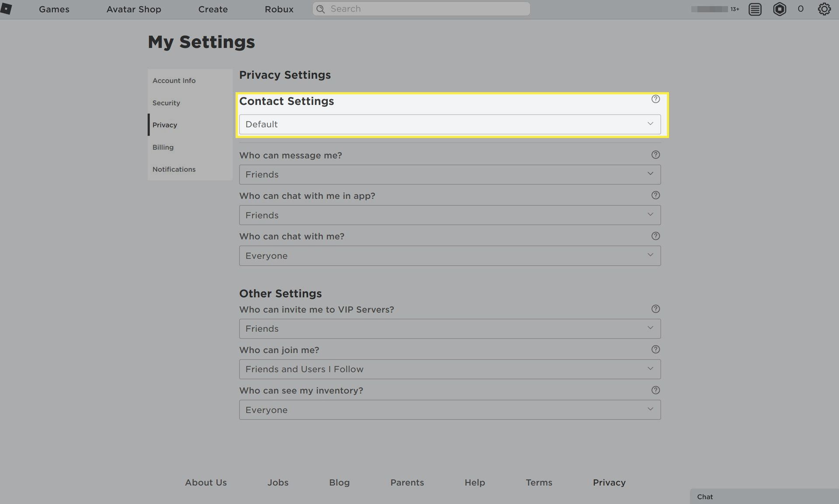839x504 pixels.
Task: Open the Who can chat with me dropdown
Action: tap(450, 256)
